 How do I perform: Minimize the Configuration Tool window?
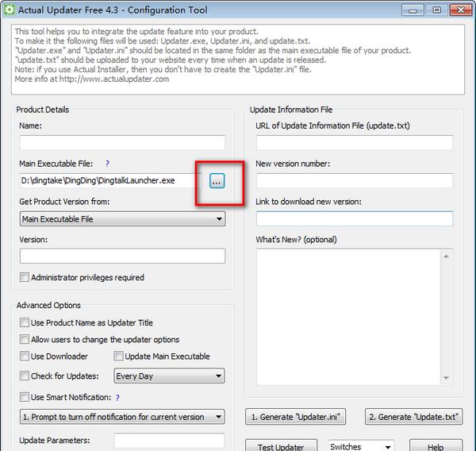413,10
